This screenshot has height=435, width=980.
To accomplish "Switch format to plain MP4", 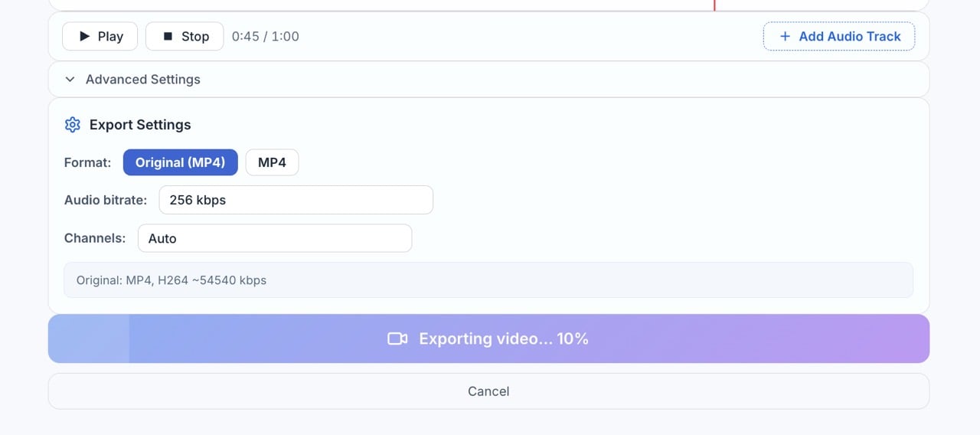I will click(x=272, y=162).
